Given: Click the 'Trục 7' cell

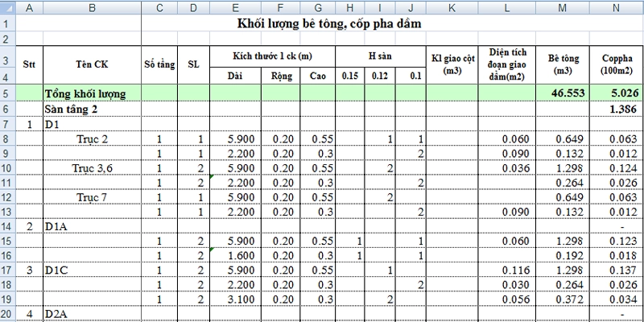Looking at the screenshot, I should [x=92, y=197].
